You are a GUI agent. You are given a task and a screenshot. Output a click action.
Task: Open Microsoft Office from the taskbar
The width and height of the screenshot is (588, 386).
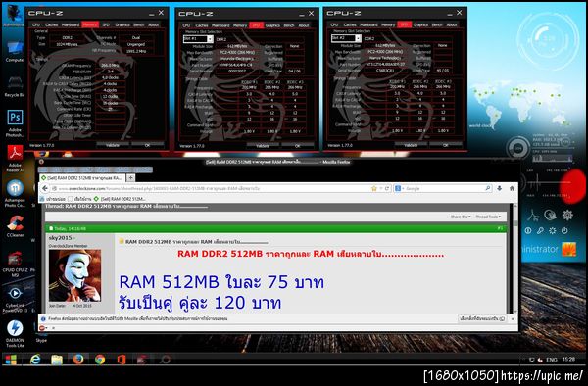121,360
